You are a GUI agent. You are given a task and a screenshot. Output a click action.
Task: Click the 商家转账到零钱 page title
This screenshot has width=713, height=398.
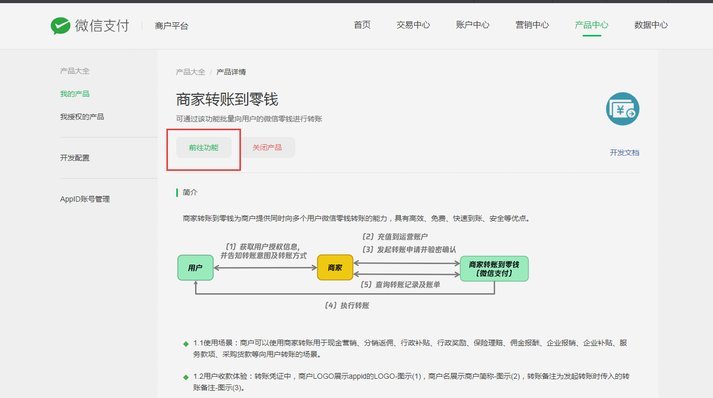tap(227, 100)
